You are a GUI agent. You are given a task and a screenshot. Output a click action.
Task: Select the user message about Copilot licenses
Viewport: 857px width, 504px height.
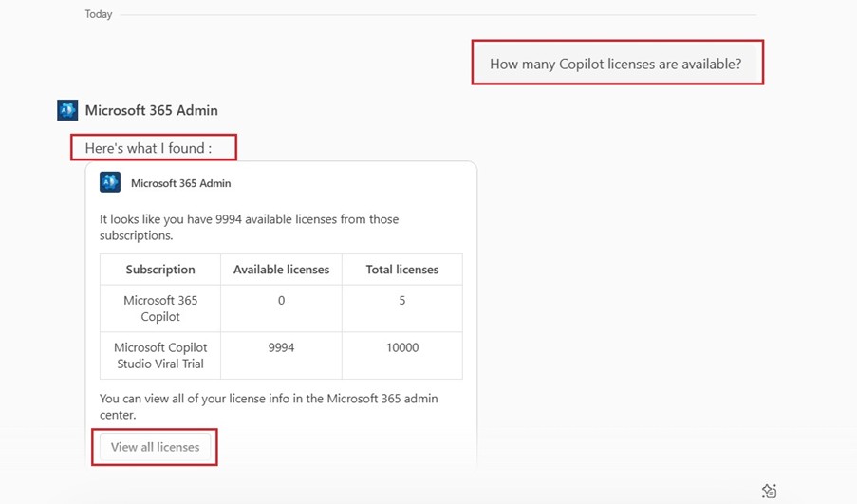pos(615,64)
